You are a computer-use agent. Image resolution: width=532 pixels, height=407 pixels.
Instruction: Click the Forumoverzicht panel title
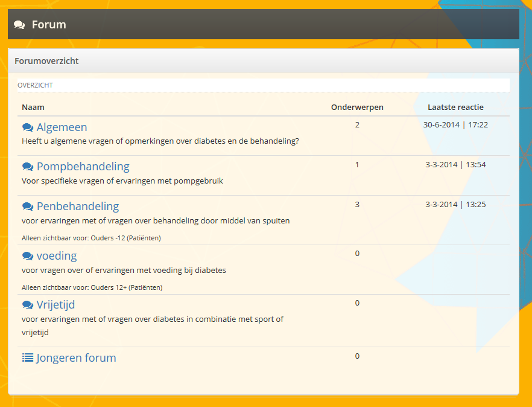pos(46,61)
